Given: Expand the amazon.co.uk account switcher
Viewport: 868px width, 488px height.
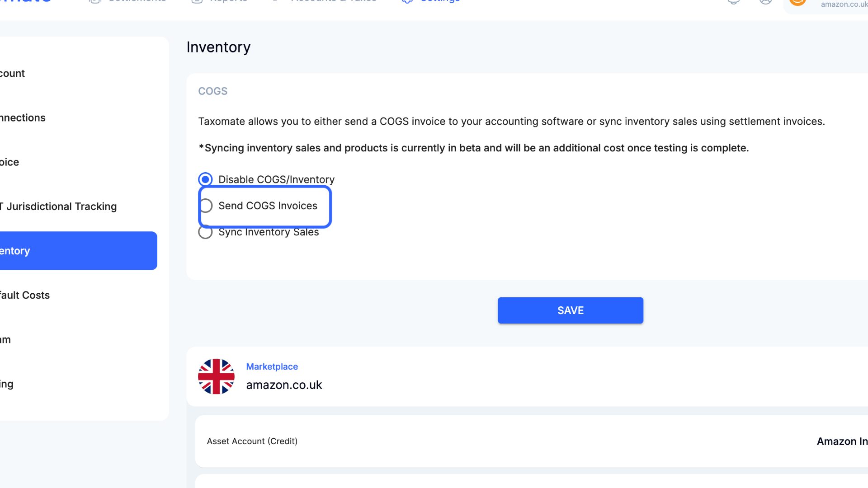Looking at the screenshot, I should [844, 4].
